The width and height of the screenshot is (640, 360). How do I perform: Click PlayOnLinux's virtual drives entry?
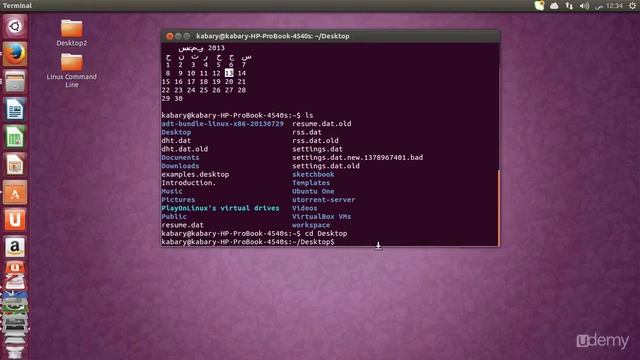pos(220,208)
